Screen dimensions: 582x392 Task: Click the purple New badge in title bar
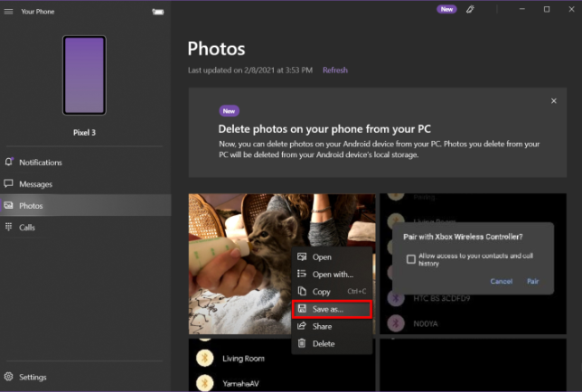tap(446, 9)
